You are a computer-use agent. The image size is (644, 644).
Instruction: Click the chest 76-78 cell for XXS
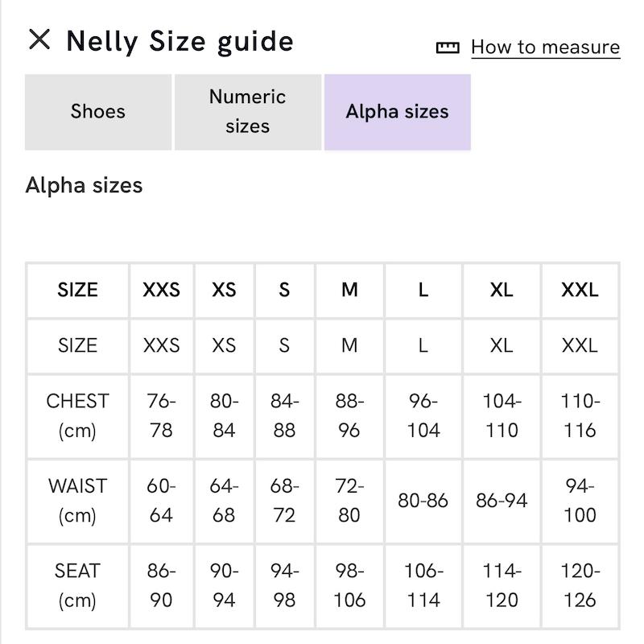(162, 415)
